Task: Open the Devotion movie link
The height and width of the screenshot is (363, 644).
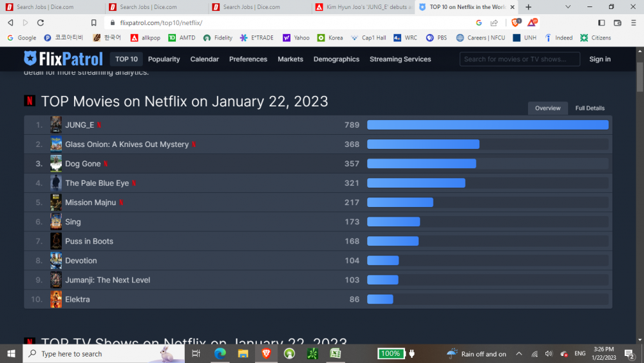Action: click(81, 260)
